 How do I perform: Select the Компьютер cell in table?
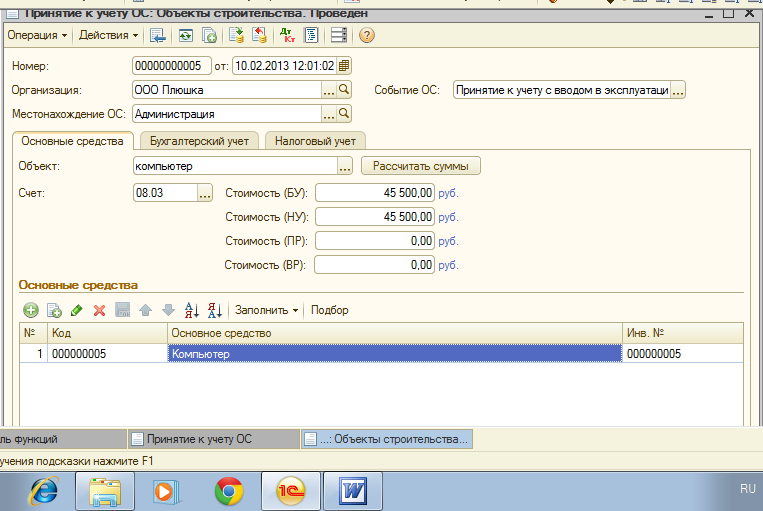coord(395,354)
